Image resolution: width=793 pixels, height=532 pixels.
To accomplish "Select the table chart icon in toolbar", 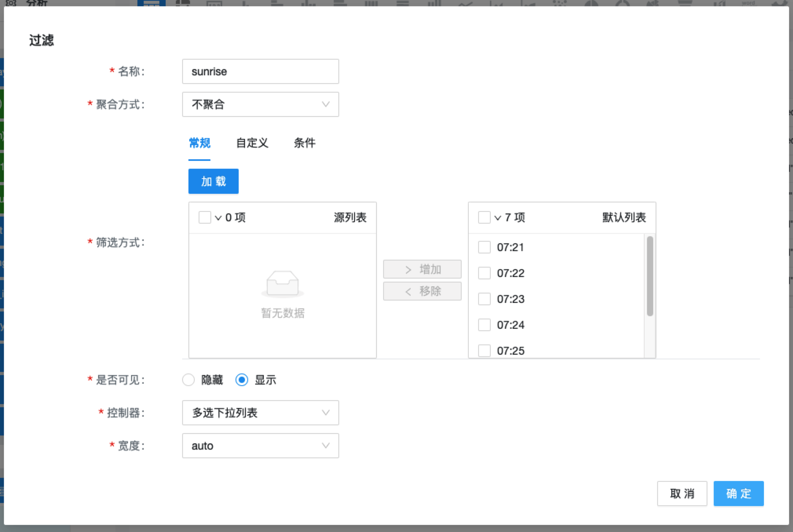I will [151, 3].
